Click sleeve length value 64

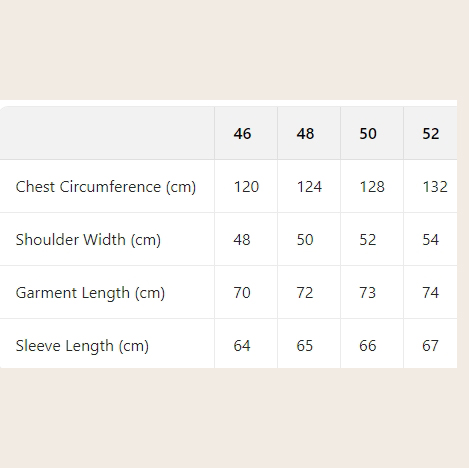tap(242, 346)
